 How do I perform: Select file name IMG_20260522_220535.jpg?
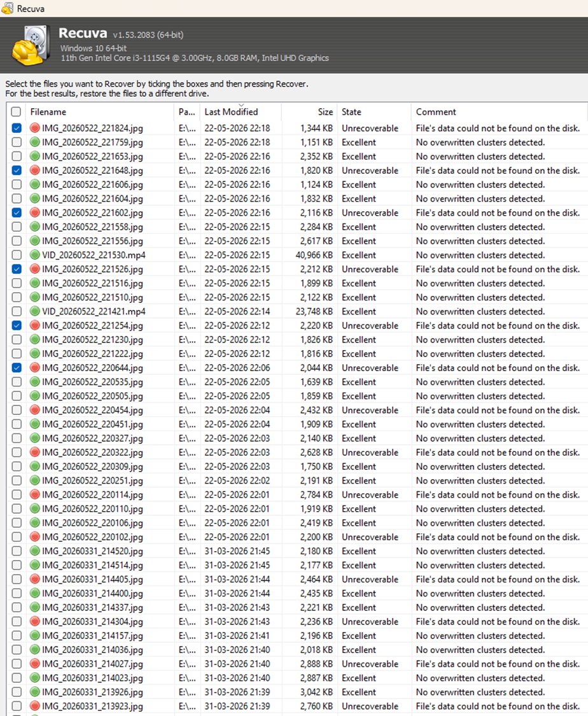[x=92, y=383]
